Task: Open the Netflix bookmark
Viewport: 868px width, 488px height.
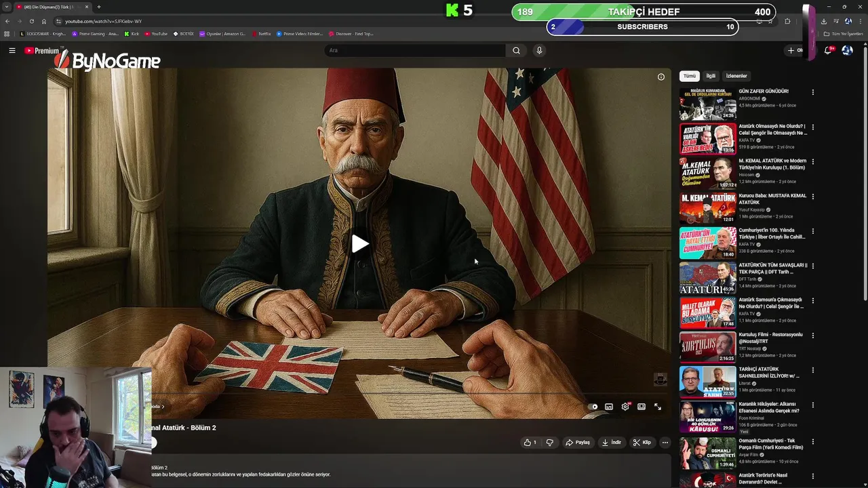Action: point(261,33)
